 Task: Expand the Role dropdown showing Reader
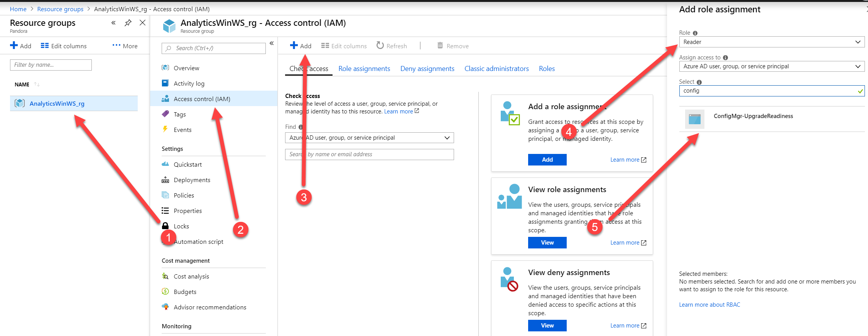click(772, 42)
